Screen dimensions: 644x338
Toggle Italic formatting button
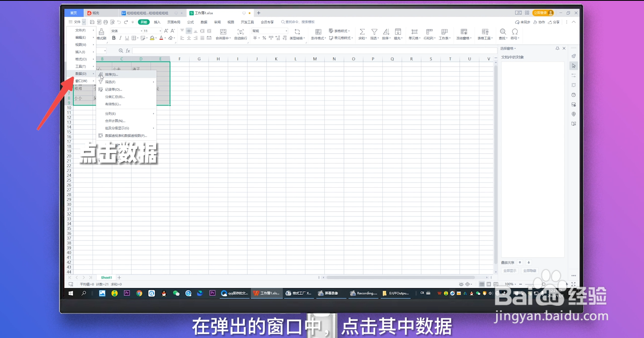pos(120,38)
